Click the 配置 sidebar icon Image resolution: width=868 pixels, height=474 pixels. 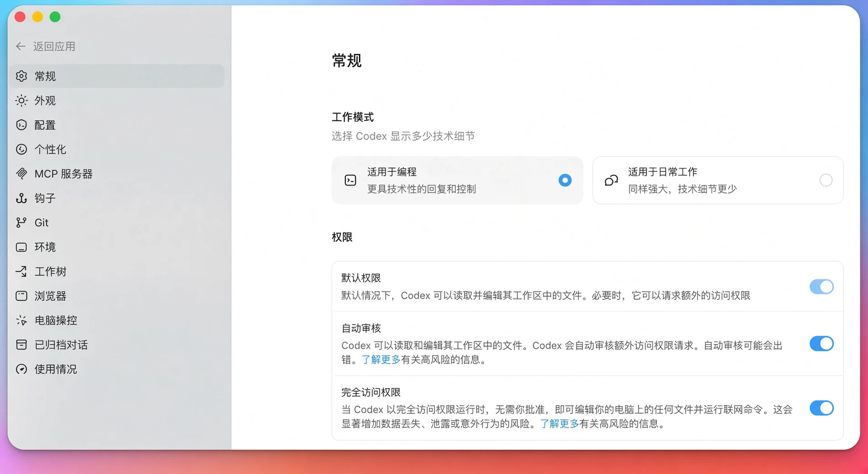click(21, 125)
